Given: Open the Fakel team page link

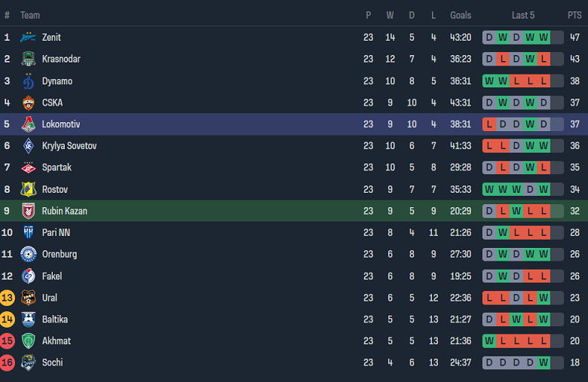Looking at the screenshot, I should point(52,276).
